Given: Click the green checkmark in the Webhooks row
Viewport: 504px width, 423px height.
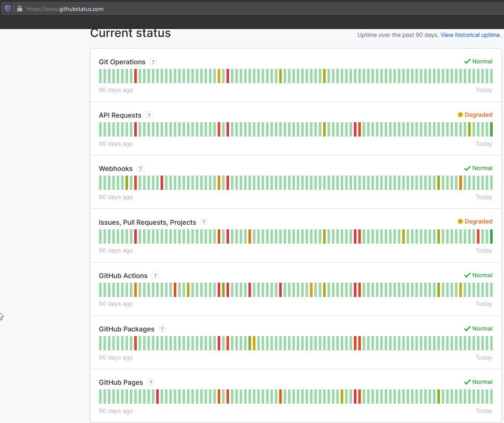Looking at the screenshot, I should (x=467, y=168).
